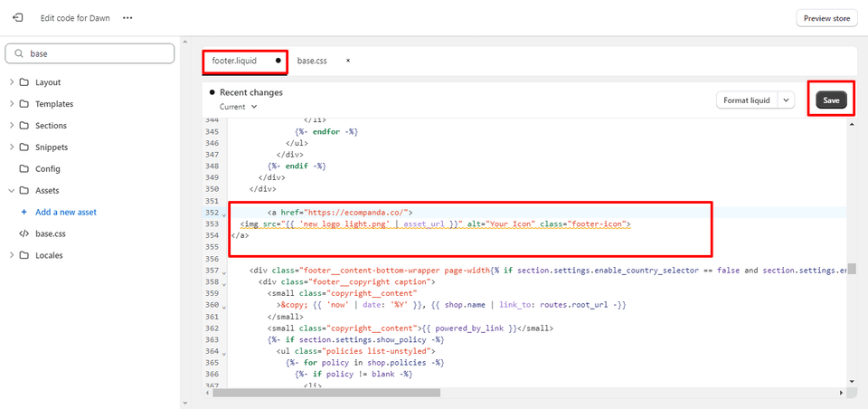Focus the file search field containing 'base'
Viewport: 868px width, 409px height.
tap(90, 53)
